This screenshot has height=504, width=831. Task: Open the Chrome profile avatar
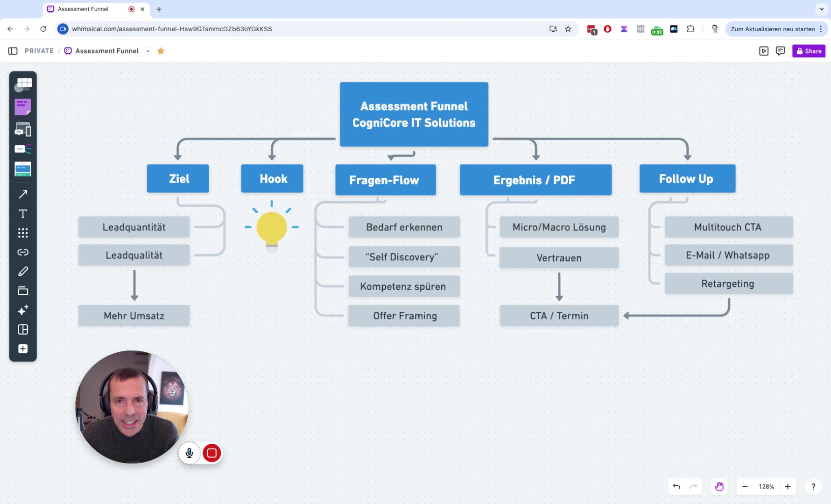[715, 29]
